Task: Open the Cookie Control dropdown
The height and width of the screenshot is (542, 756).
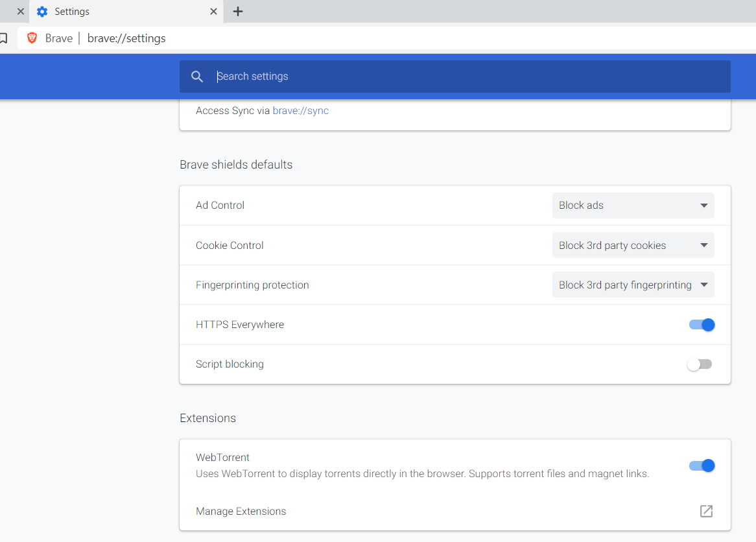Action: tap(633, 246)
